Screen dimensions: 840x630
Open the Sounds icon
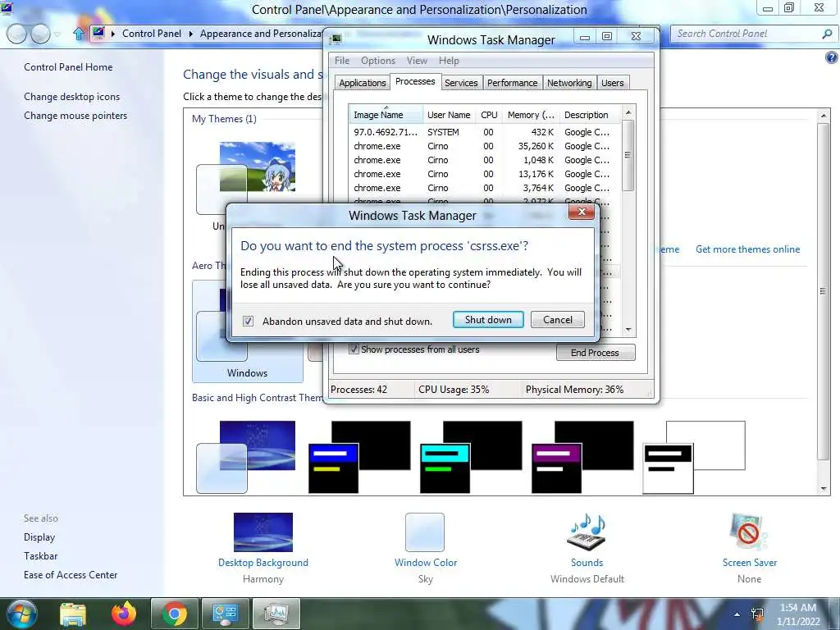click(587, 532)
